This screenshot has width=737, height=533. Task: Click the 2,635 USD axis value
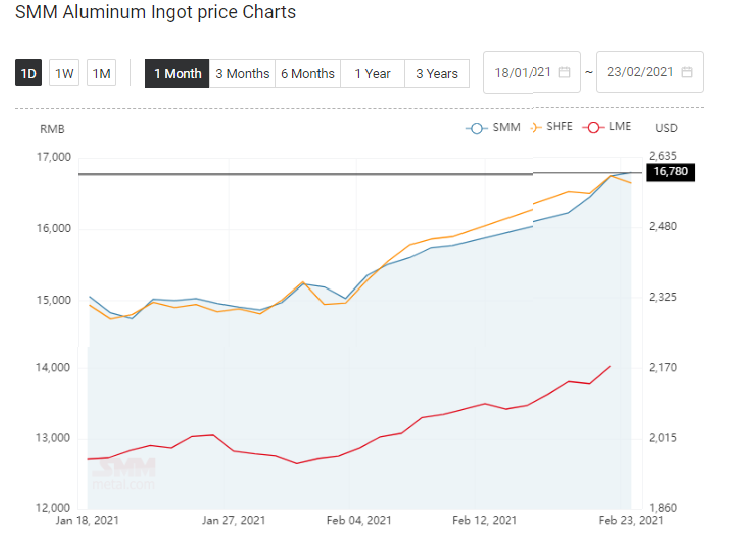click(663, 156)
